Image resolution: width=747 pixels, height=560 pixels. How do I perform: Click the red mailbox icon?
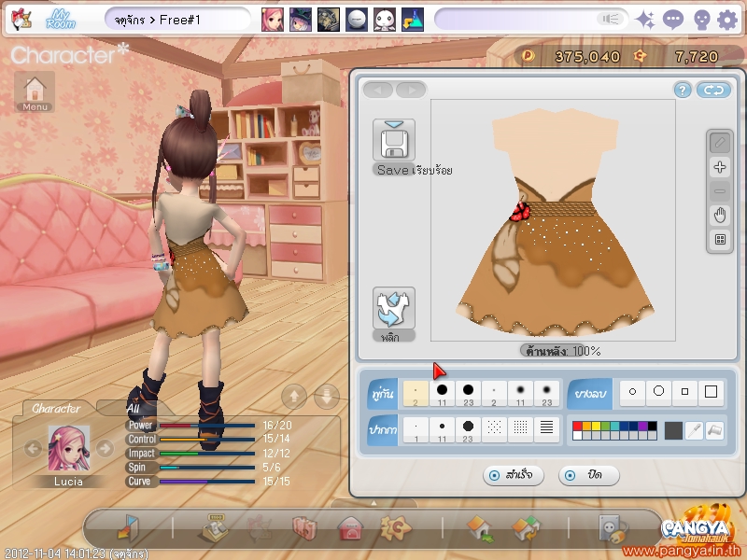tap(351, 528)
